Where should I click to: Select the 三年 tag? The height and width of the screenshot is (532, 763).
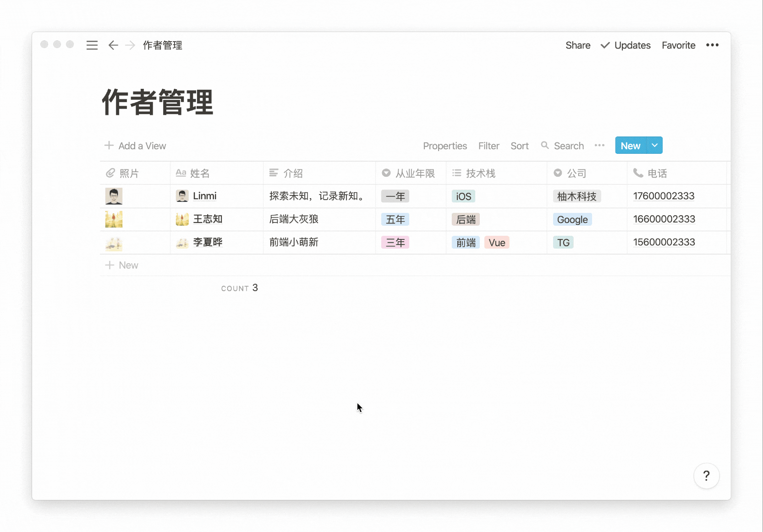pyautogui.click(x=395, y=242)
